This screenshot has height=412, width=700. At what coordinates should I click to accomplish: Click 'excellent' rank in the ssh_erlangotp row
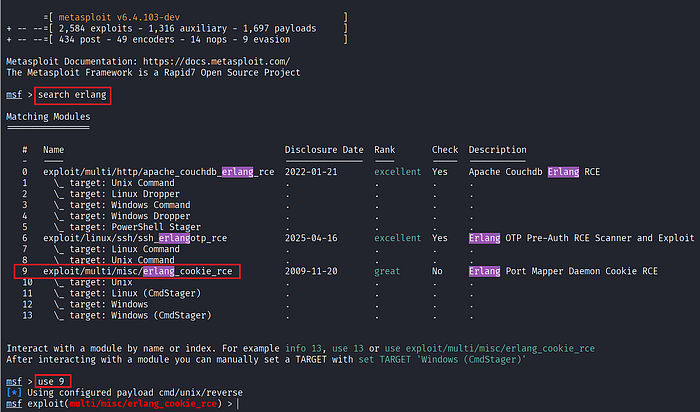click(x=397, y=238)
